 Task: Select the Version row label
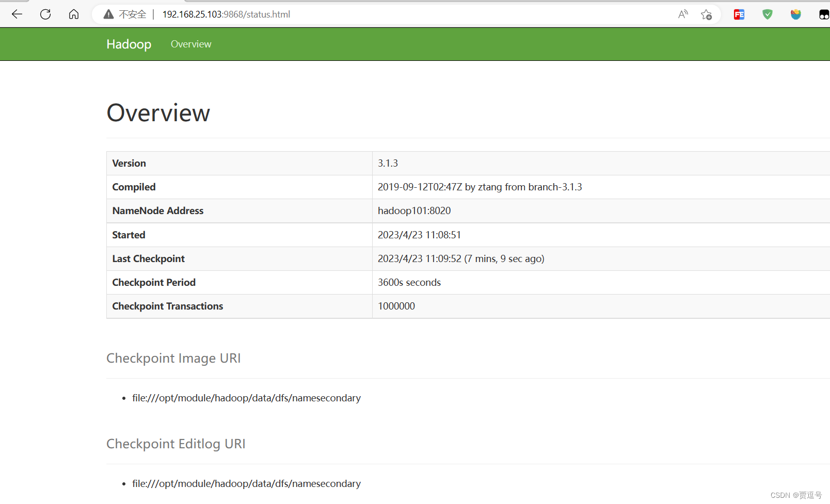[129, 164]
